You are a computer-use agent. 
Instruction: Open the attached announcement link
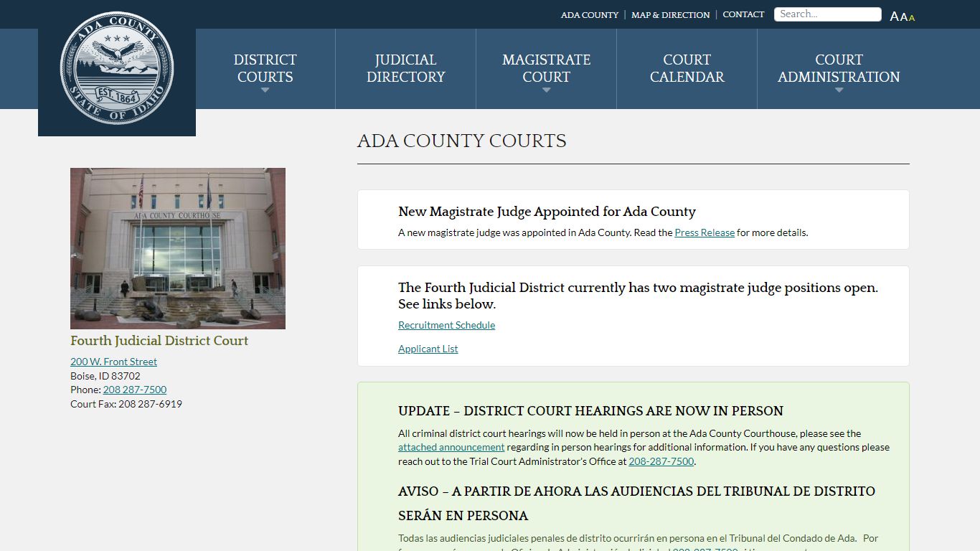pyautogui.click(x=451, y=447)
